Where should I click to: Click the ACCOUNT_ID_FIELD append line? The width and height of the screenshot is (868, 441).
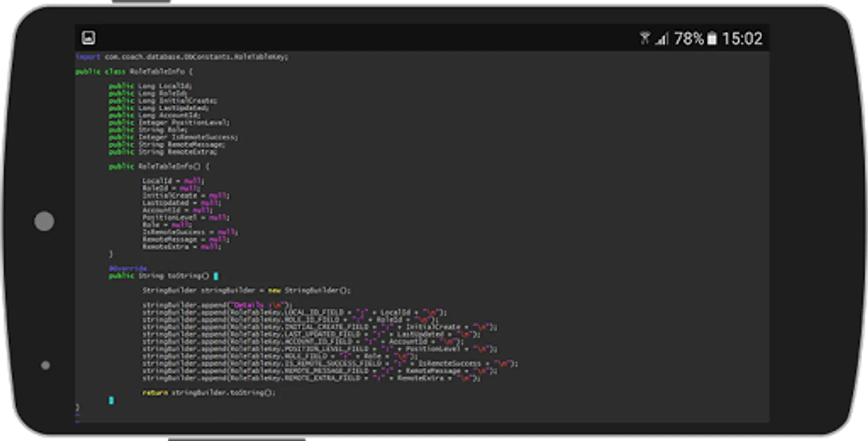click(303, 342)
